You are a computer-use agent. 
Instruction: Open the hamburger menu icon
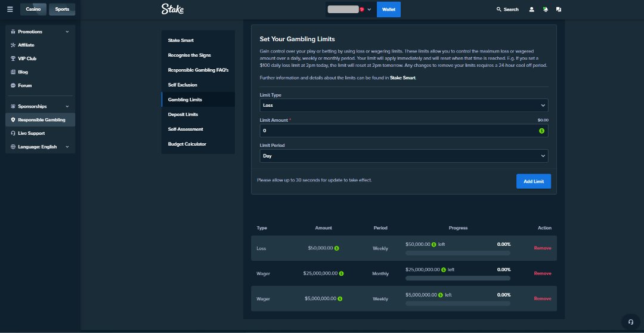click(x=10, y=9)
